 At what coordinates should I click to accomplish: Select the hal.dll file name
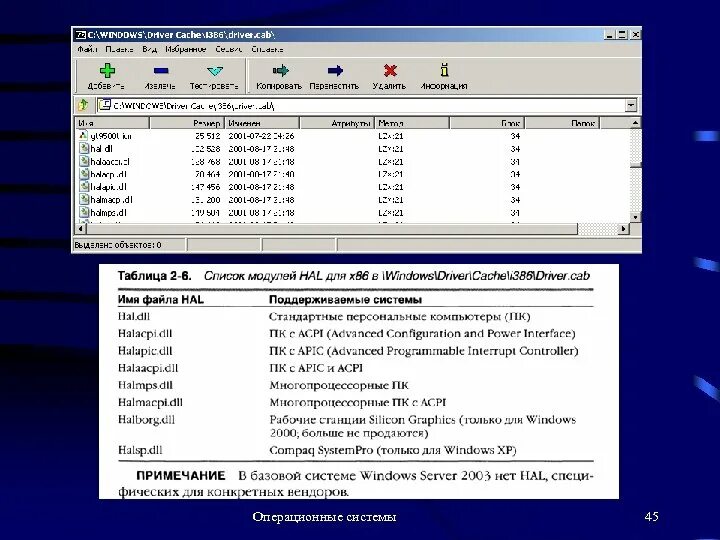(101, 149)
